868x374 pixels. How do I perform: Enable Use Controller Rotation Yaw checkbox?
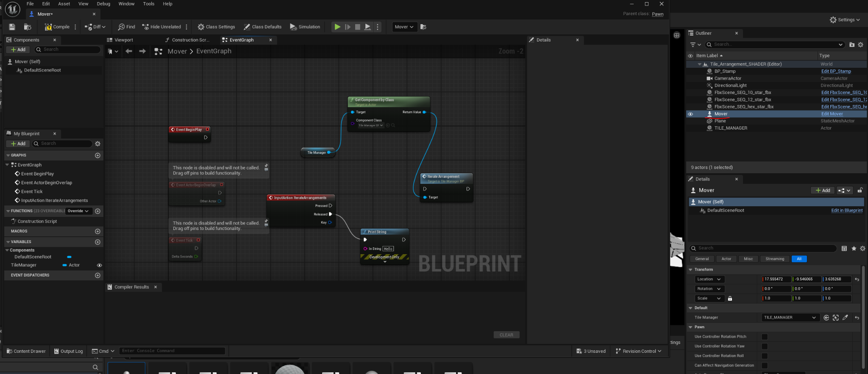pos(765,346)
